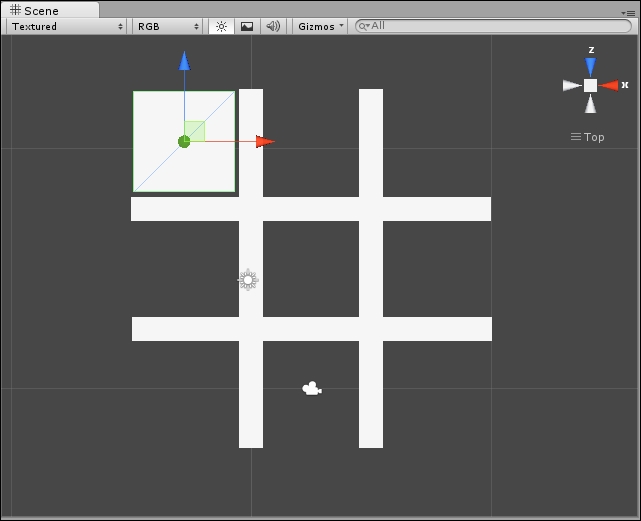Toggle skybox and image effects button

(x=247, y=27)
